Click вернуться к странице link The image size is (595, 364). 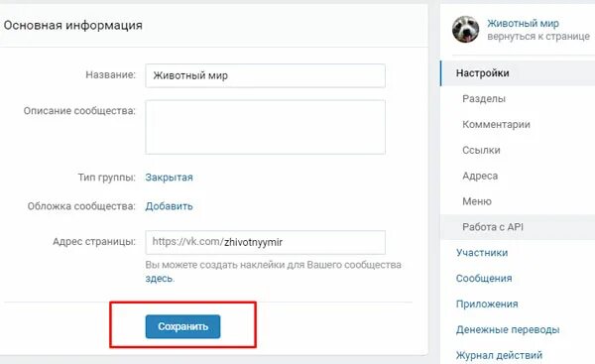tap(538, 37)
